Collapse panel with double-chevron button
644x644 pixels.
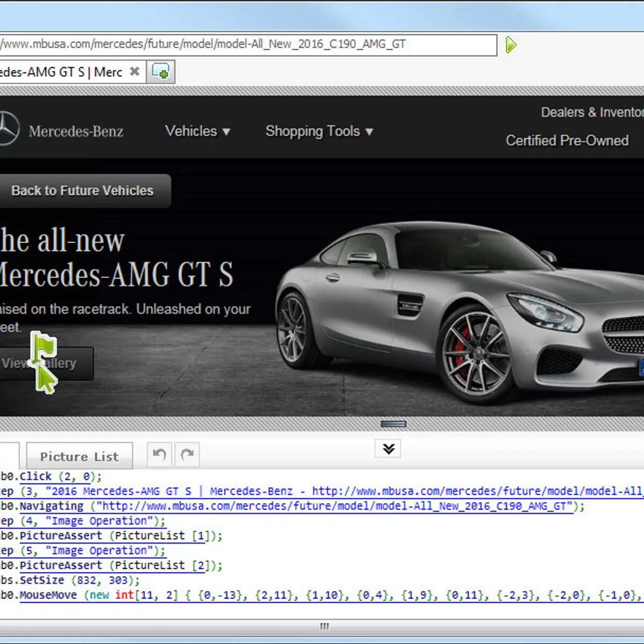[389, 449]
